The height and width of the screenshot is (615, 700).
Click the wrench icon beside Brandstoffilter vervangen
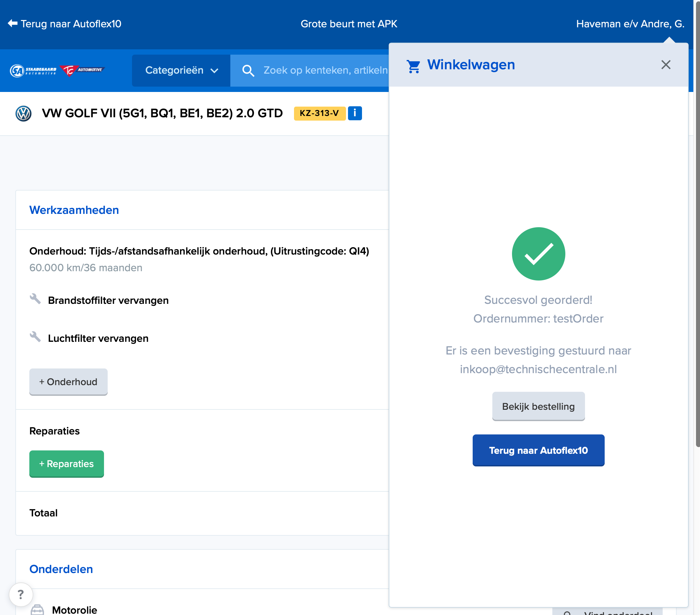(35, 299)
